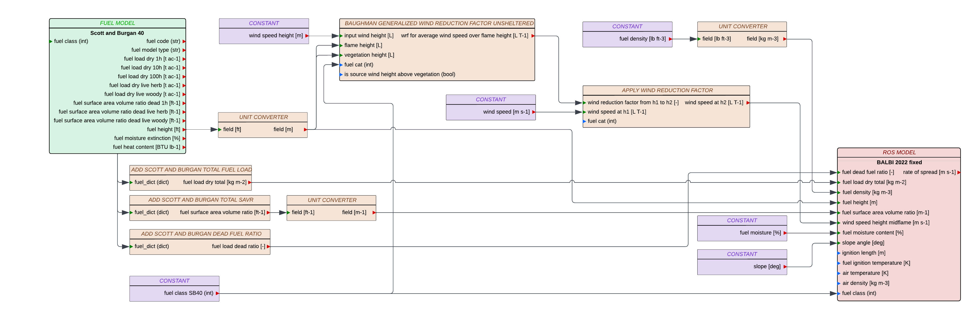
Task: Click 'air density [kg m-3]' input
Action: [x=866, y=283]
